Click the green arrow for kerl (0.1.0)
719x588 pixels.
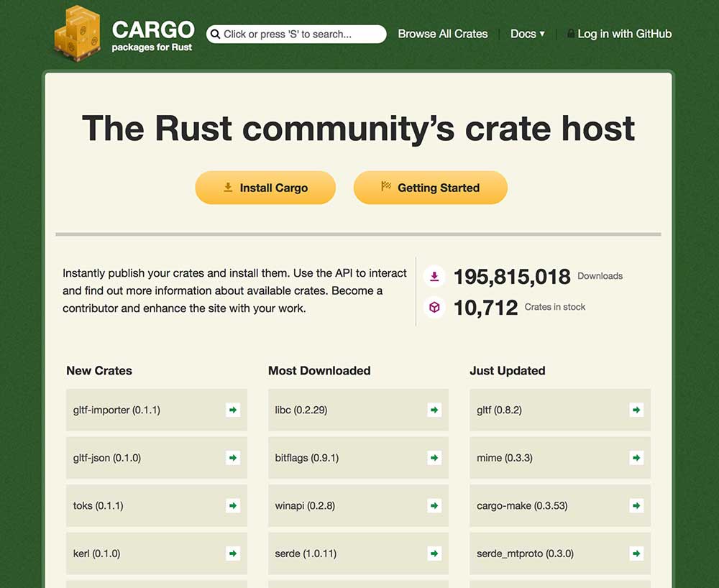(x=233, y=553)
